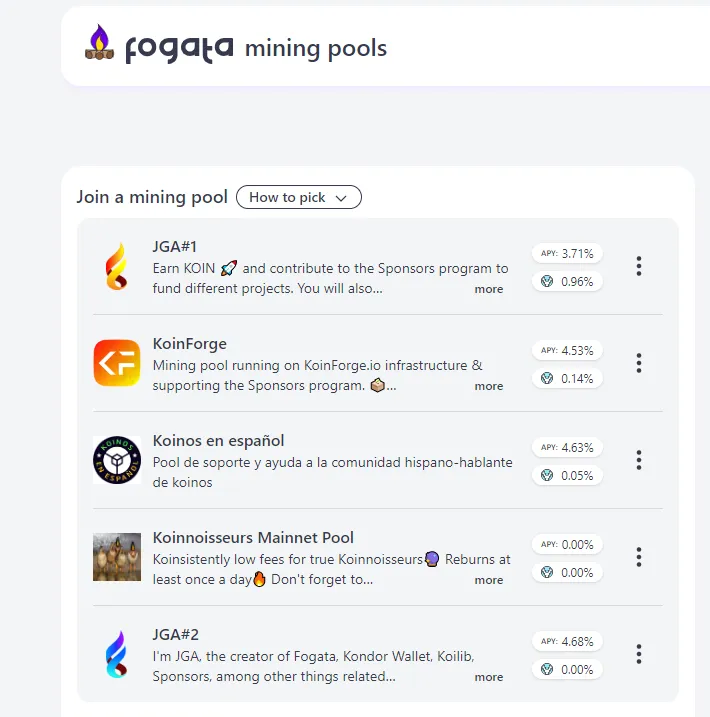710x717 pixels.
Task: Click the KoinForge APY 4.53% badge
Action: pyautogui.click(x=567, y=351)
